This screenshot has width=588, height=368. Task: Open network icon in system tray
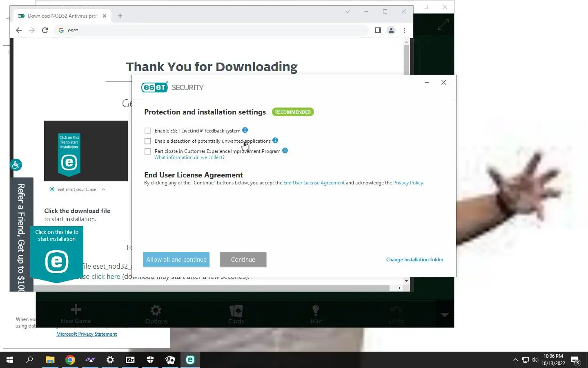526,360
